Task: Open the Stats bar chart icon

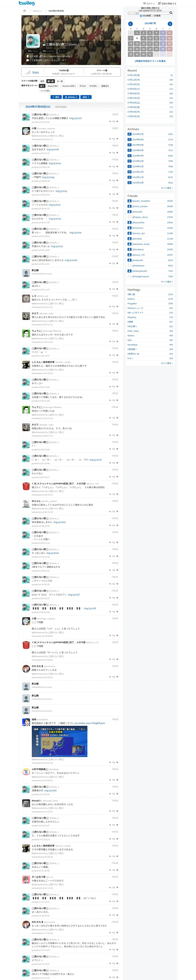Action: (x=28, y=72)
